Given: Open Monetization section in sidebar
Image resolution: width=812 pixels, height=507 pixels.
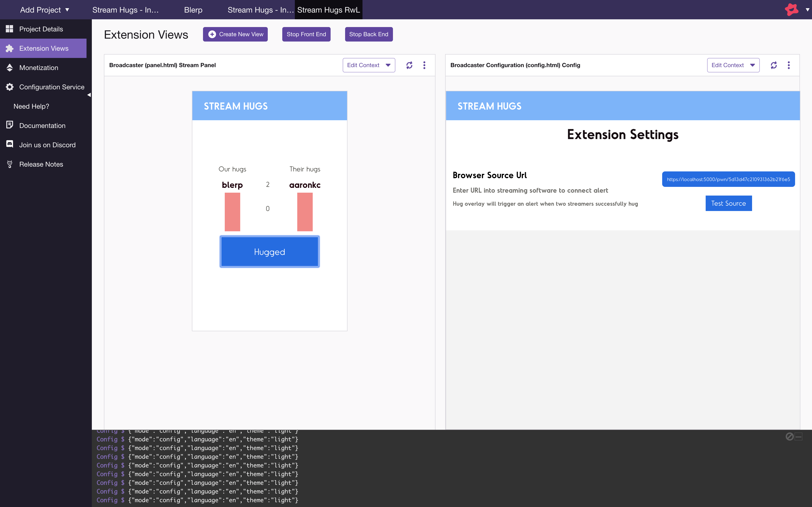Looking at the screenshot, I should tap(39, 68).
